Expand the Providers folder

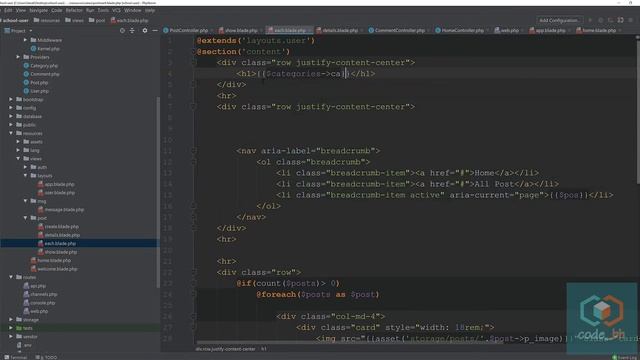click(18, 57)
